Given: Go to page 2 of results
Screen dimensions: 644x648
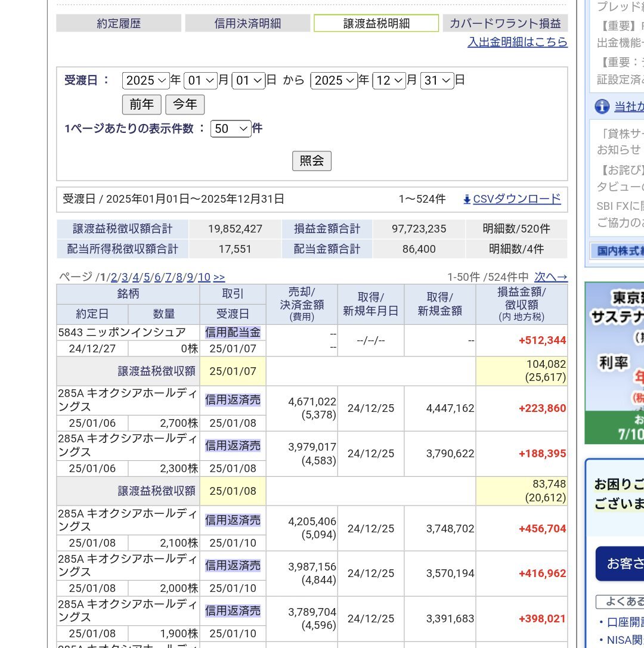Looking at the screenshot, I should coord(114,277).
